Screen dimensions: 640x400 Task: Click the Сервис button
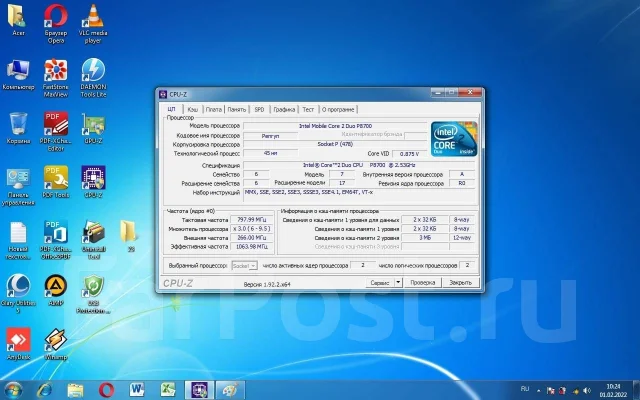coord(380,282)
